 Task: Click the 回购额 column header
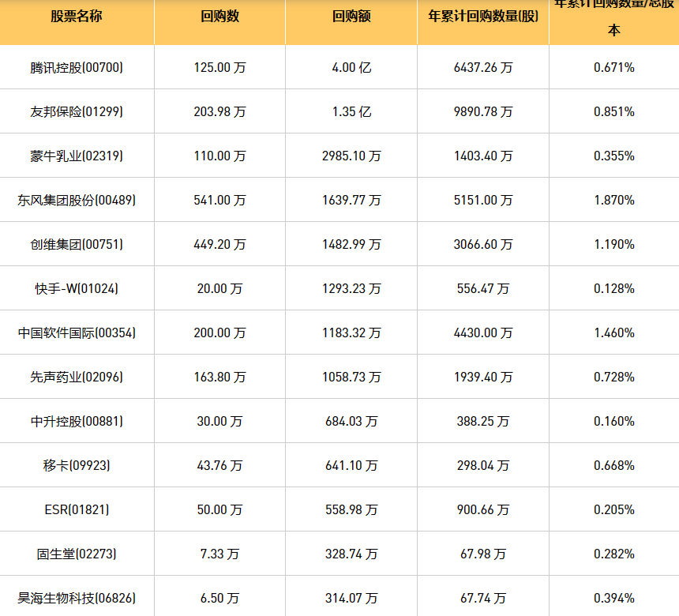tap(351, 16)
